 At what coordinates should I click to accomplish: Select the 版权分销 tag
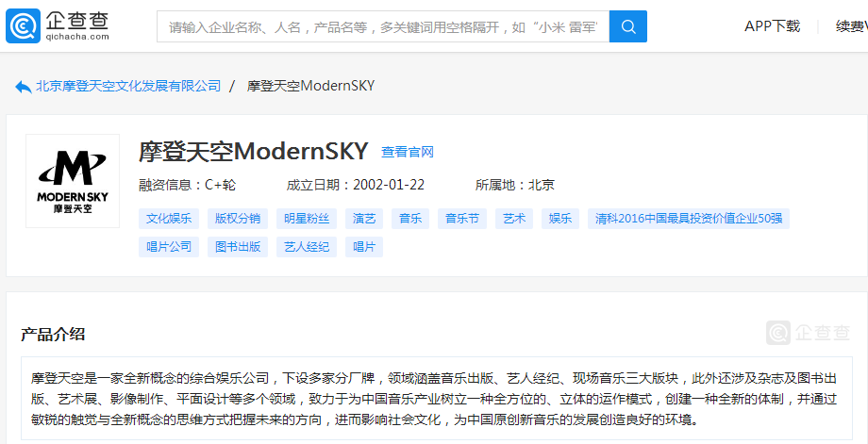click(x=238, y=219)
